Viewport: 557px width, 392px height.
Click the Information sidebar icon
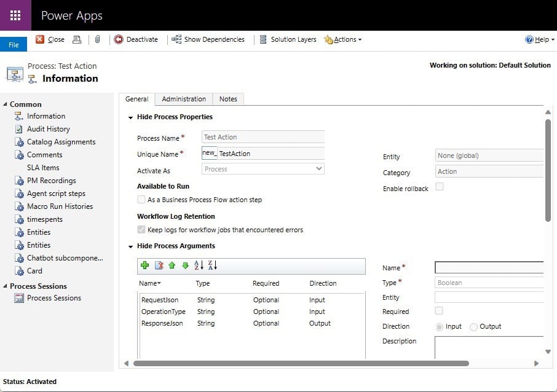click(19, 116)
